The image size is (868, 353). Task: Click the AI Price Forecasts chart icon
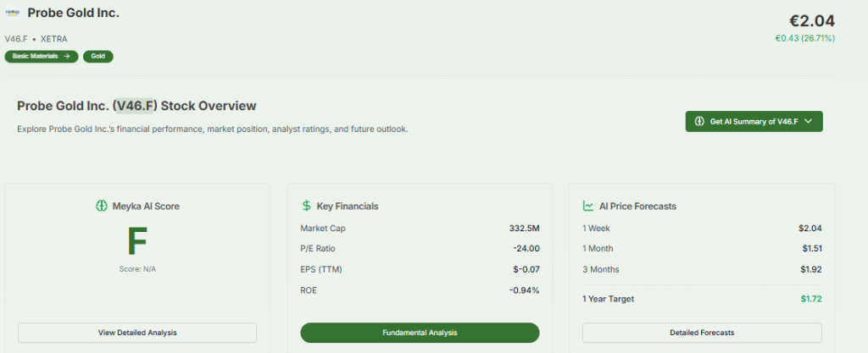tap(587, 206)
